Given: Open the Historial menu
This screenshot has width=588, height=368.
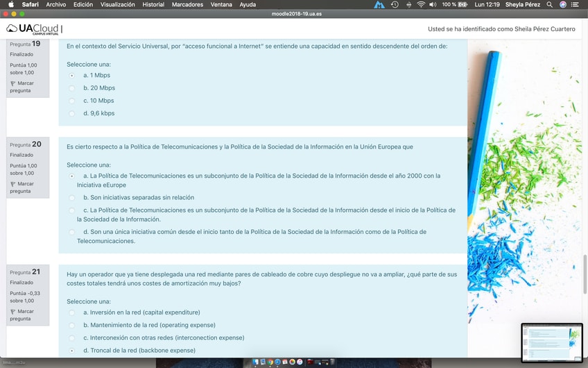Looking at the screenshot, I should click(153, 4).
